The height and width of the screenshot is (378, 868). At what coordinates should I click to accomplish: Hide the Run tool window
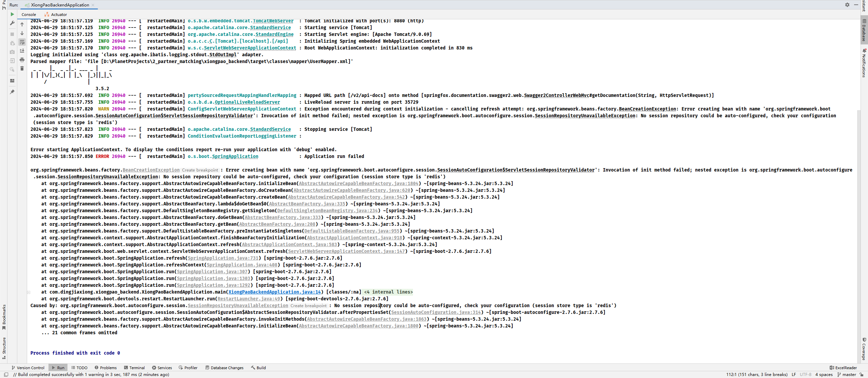tap(856, 5)
